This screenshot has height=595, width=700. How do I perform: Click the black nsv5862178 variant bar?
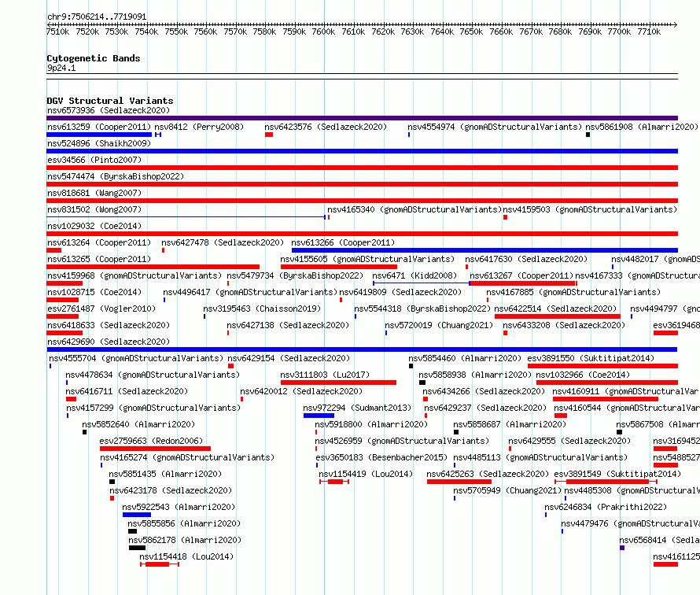[x=137, y=548]
